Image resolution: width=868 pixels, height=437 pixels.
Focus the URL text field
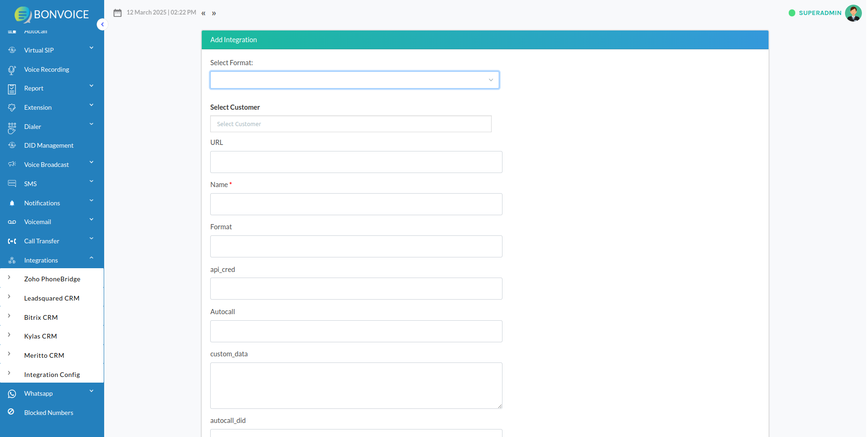click(356, 162)
